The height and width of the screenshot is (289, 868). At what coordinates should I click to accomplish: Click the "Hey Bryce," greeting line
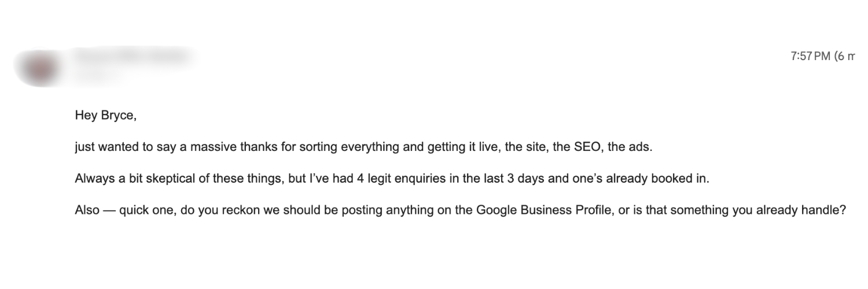tap(105, 116)
